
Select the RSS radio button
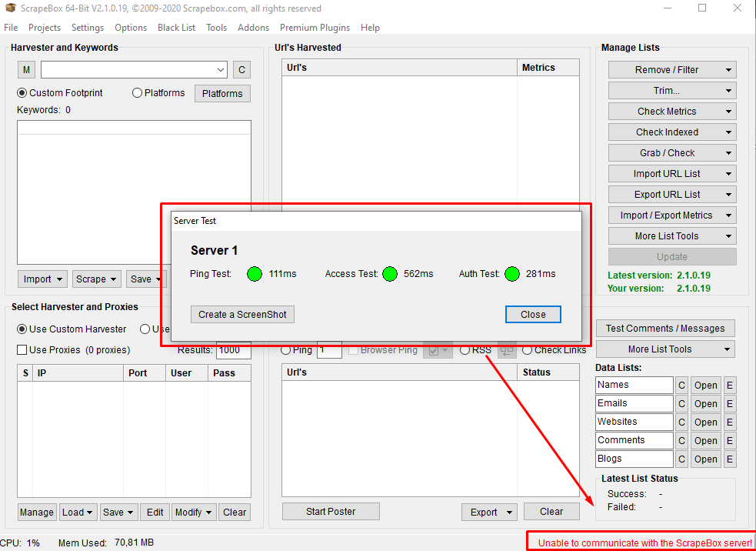[x=465, y=350]
